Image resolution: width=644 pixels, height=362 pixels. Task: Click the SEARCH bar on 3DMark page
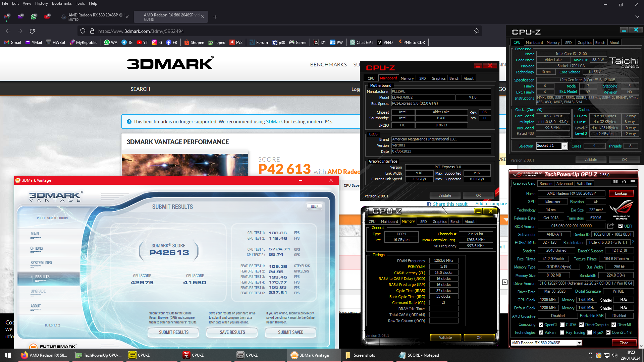point(140,89)
